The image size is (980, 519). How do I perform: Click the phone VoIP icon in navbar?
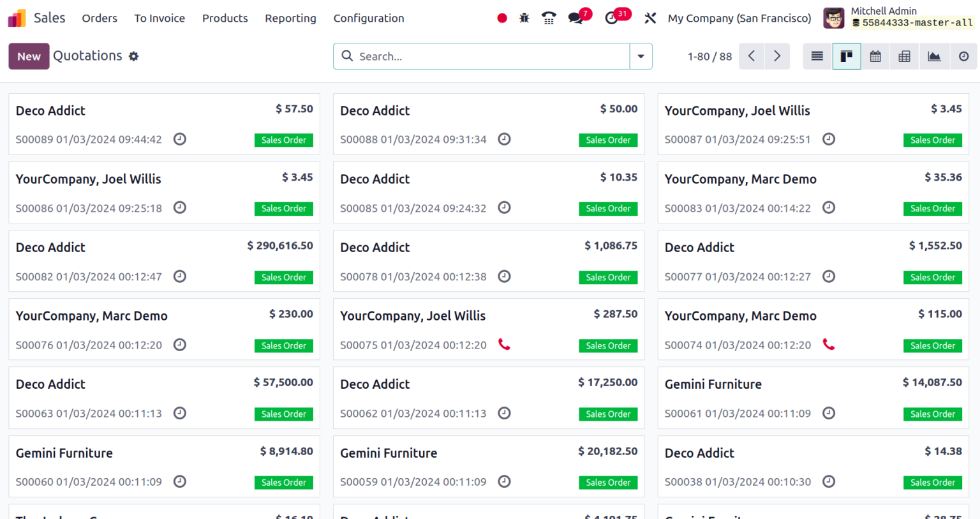(x=549, y=18)
